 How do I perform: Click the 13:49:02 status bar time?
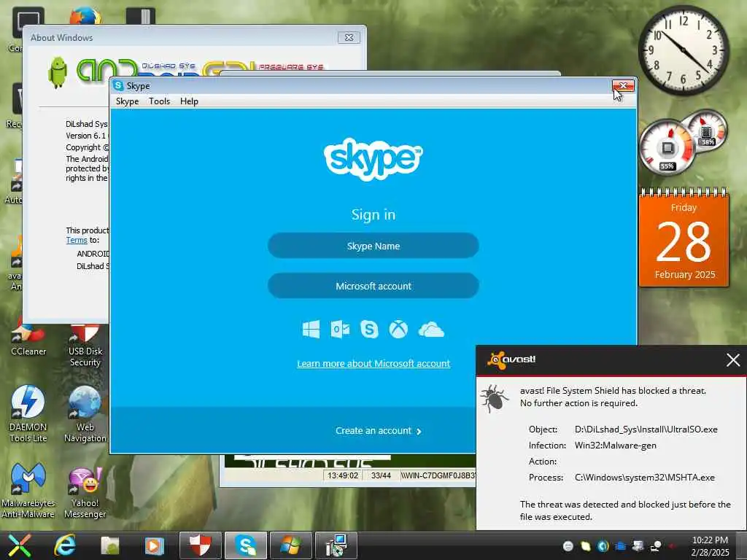click(x=343, y=475)
